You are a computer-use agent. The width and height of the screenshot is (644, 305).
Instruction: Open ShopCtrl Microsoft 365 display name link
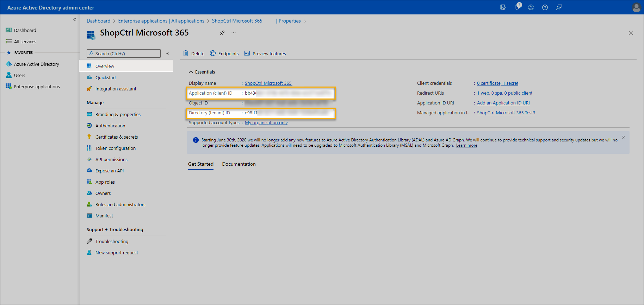click(268, 83)
